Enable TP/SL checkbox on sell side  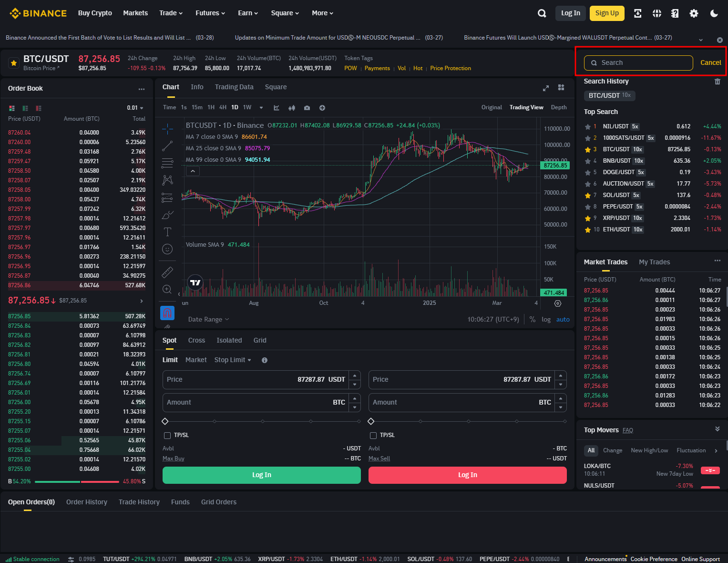373,435
